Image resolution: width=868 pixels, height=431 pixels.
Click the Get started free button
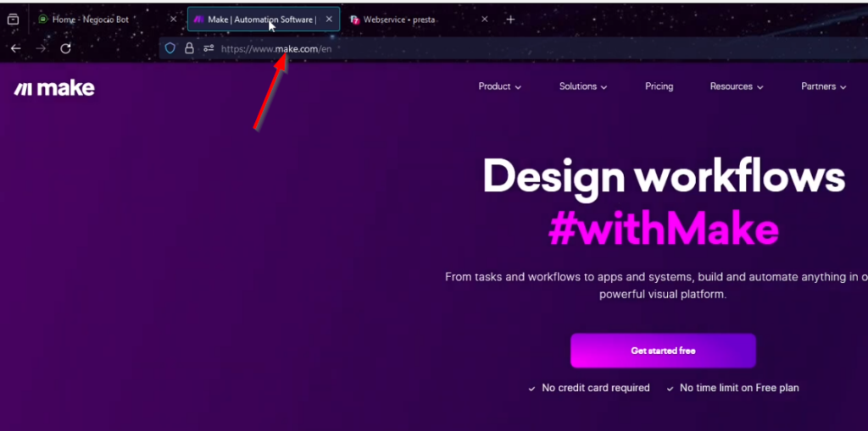663,351
